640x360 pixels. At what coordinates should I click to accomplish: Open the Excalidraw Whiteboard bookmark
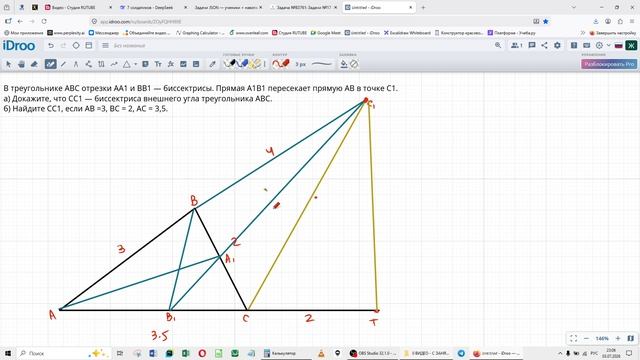[407, 33]
